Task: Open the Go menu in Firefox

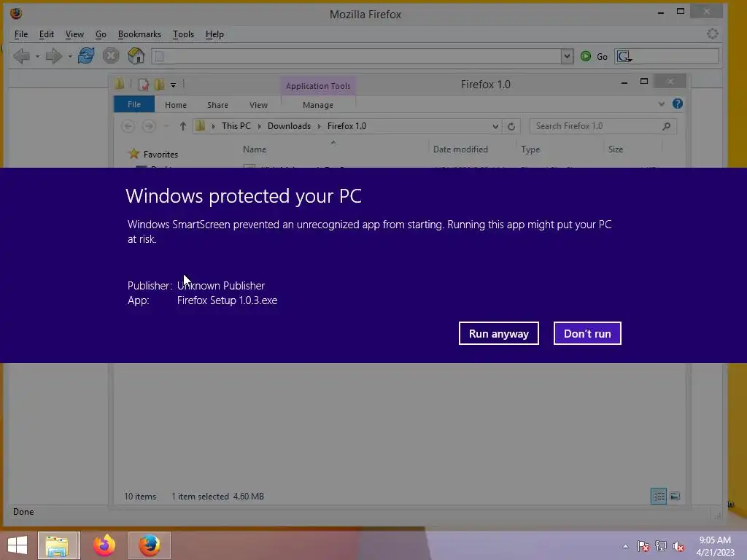Action: [101, 34]
